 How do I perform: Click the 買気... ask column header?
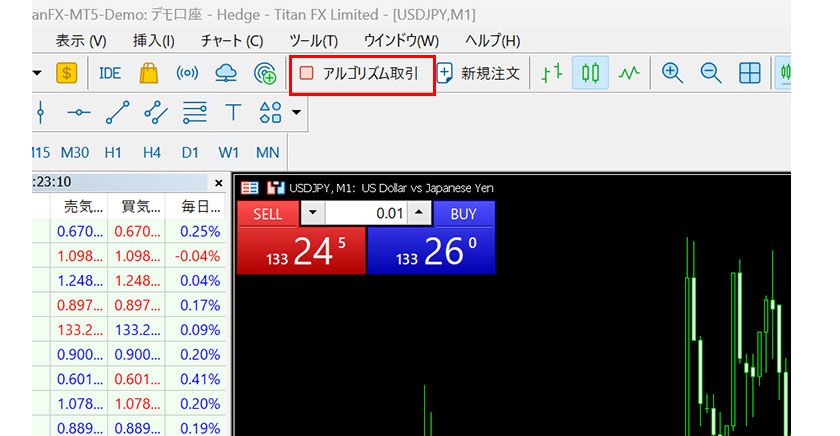click(x=137, y=206)
